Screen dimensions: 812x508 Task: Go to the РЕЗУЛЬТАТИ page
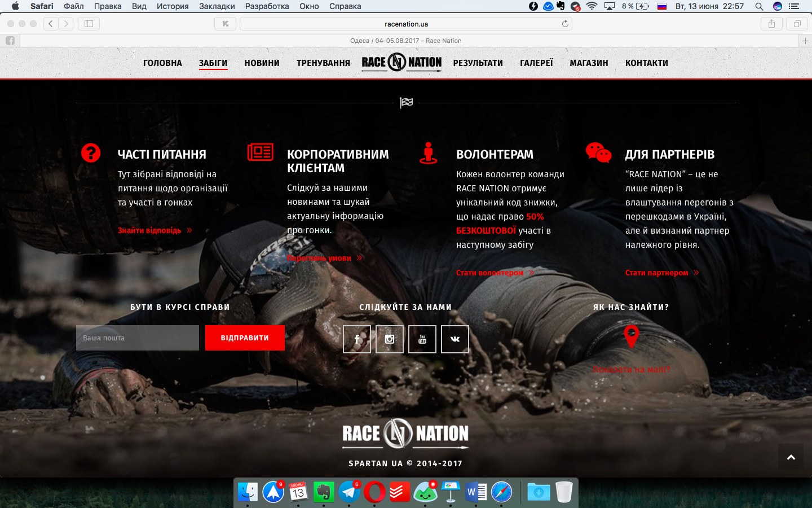tap(478, 63)
